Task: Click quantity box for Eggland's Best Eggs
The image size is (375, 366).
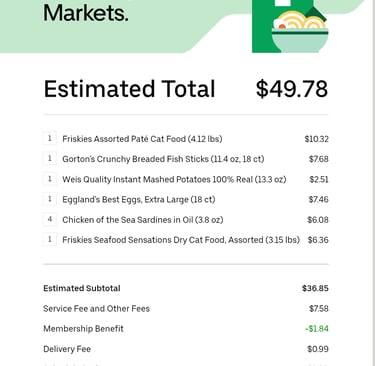Action: pyautogui.click(x=50, y=199)
